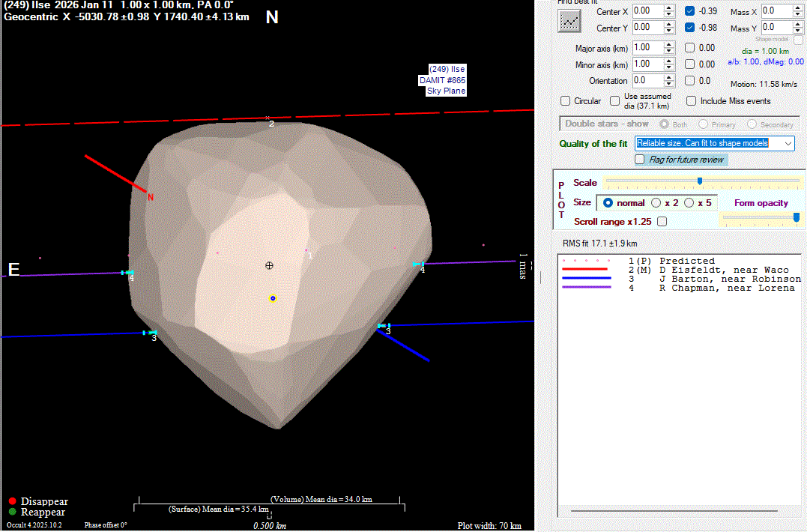
Task: Click the plot Scale slider
Action: click(x=700, y=181)
